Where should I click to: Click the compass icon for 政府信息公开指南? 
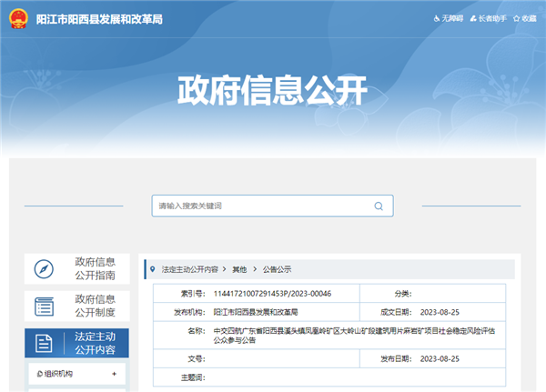pyautogui.click(x=44, y=269)
